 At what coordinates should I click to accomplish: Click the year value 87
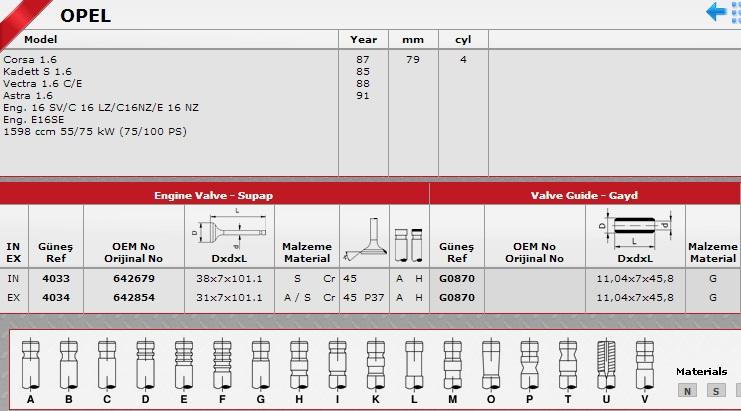click(x=363, y=60)
